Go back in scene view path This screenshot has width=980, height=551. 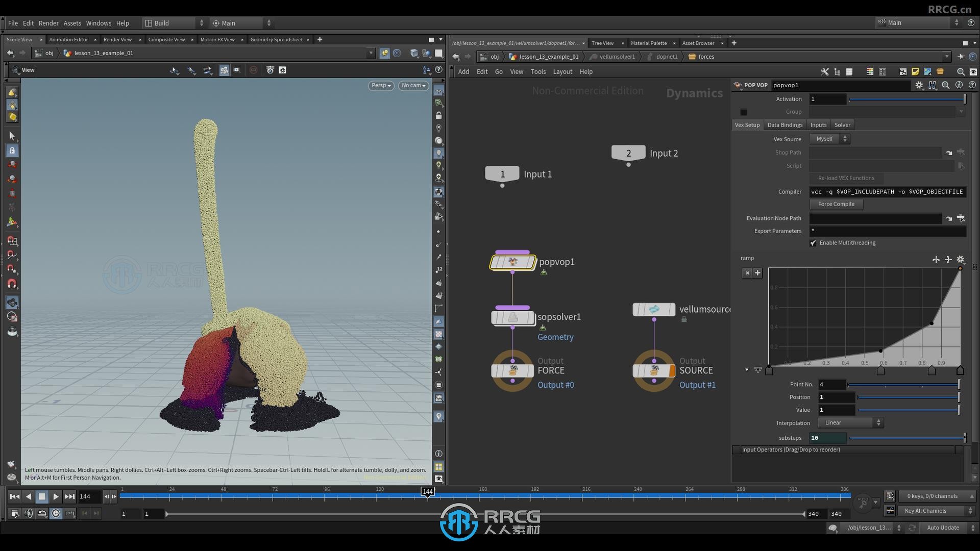10,53
